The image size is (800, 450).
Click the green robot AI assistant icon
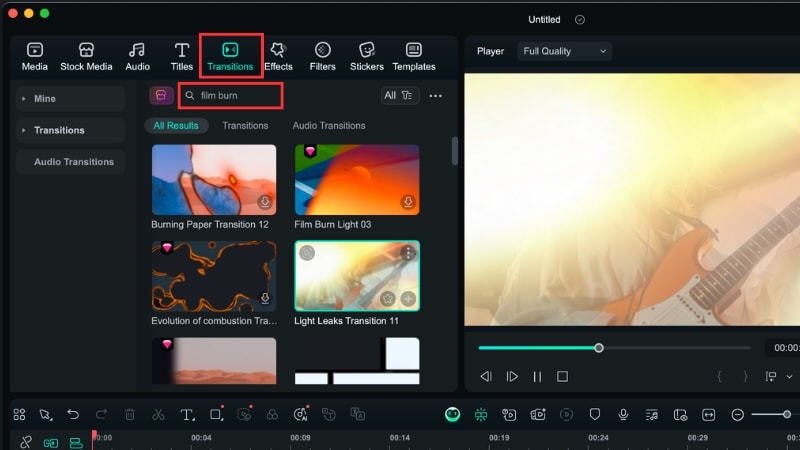453,414
